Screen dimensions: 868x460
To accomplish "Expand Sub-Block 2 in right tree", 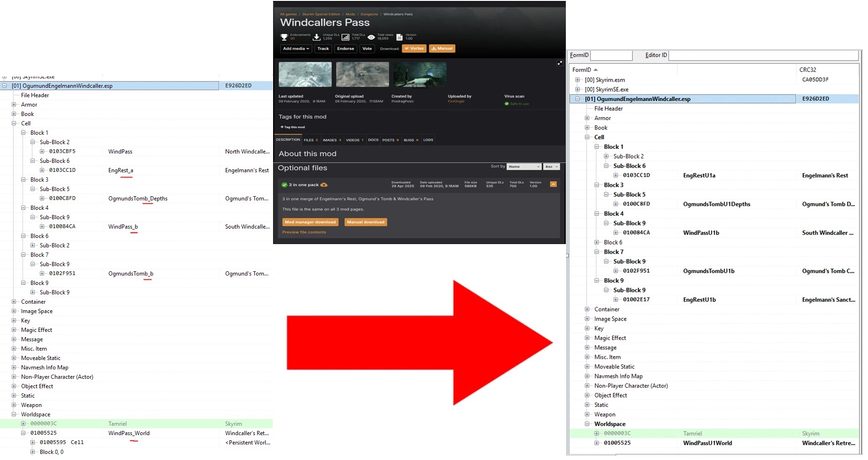I will [x=606, y=156].
